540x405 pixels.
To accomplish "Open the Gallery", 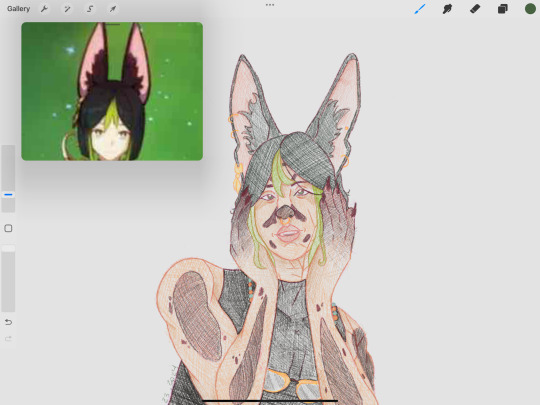I will pyautogui.click(x=19, y=9).
